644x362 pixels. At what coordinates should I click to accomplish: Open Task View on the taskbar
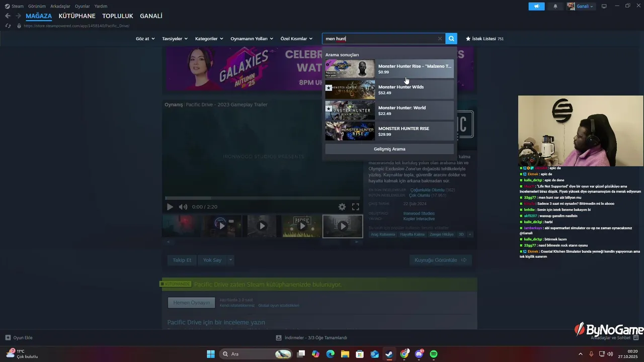tap(301, 354)
